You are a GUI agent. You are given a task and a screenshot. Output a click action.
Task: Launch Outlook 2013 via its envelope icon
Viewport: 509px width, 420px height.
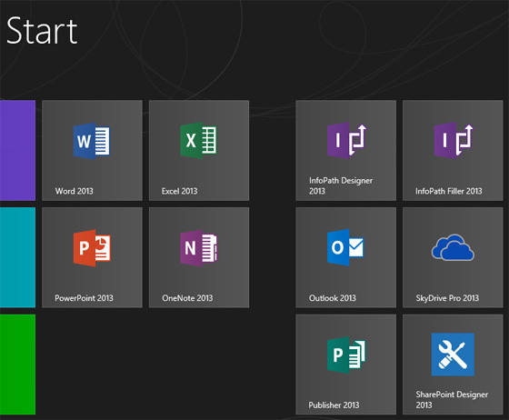345,247
